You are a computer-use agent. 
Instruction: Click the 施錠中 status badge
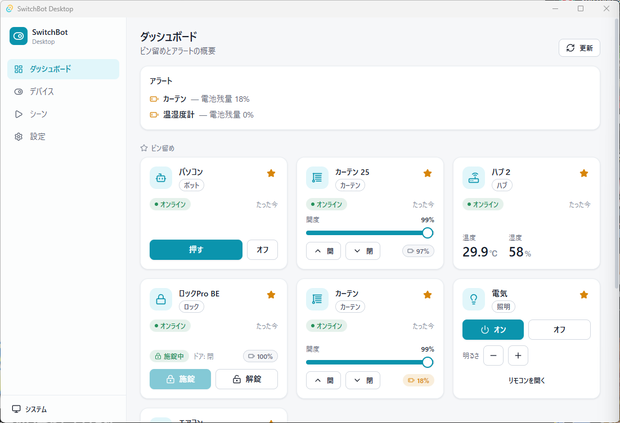tap(169, 356)
